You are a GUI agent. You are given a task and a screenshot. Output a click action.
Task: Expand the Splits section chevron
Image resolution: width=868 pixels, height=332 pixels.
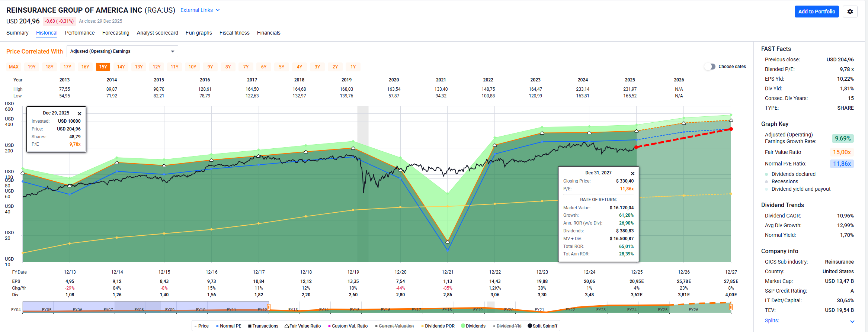point(852,321)
